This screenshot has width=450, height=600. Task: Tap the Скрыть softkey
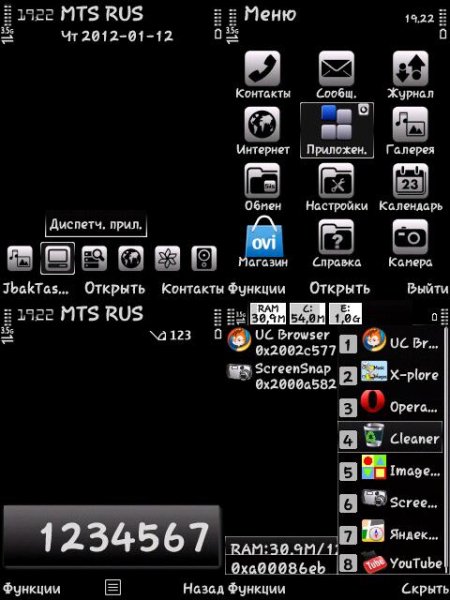[426, 589]
